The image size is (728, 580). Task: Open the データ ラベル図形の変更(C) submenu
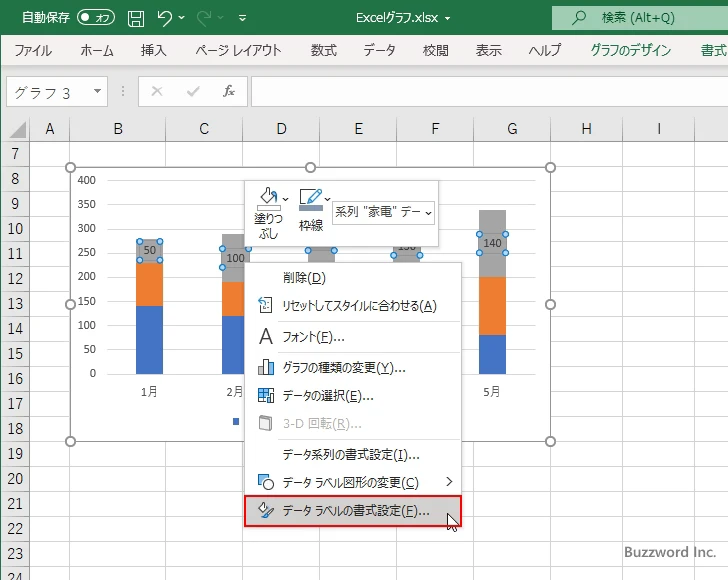[x=353, y=482]
